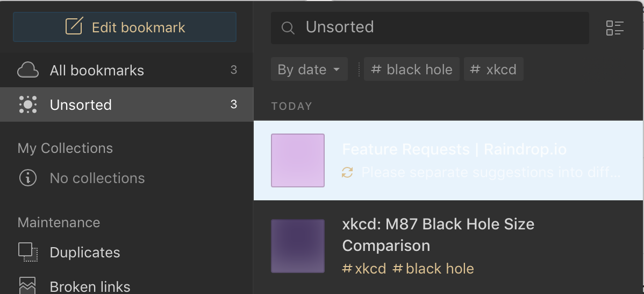The image size is (644, 294).
Task: Open the By date sort dropdown
Action: coord(309,69)
